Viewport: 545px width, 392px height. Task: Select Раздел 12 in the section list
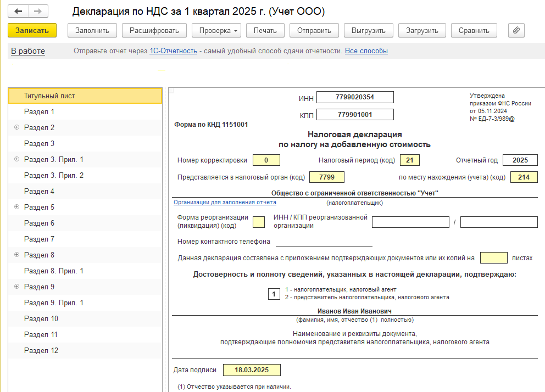[x=41, y=350]
